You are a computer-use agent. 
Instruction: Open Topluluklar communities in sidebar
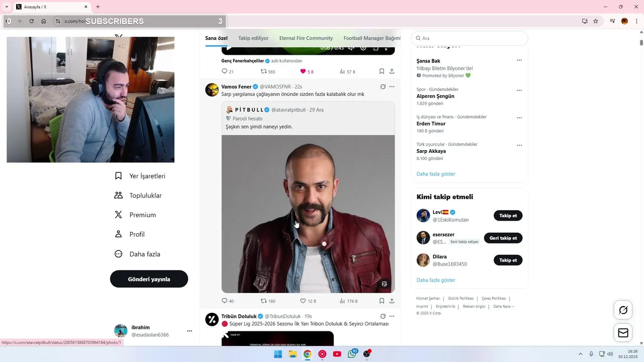(x=138, y=196)
